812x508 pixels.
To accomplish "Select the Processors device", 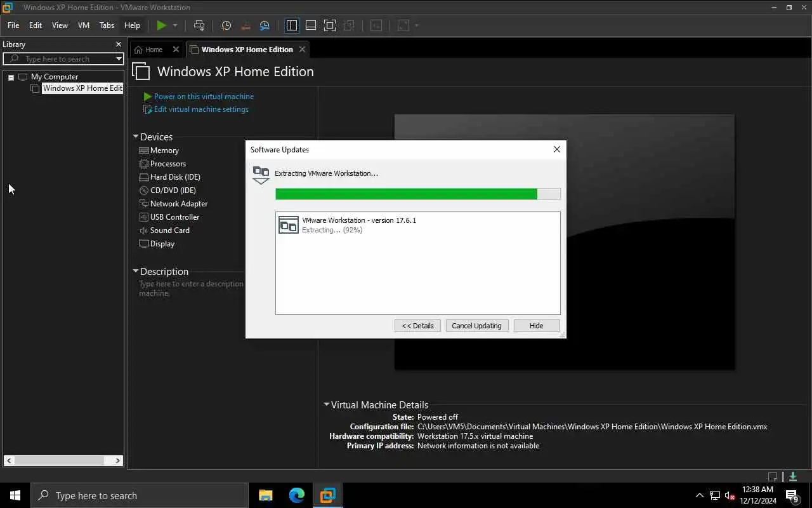I will [x=167, y=164].
